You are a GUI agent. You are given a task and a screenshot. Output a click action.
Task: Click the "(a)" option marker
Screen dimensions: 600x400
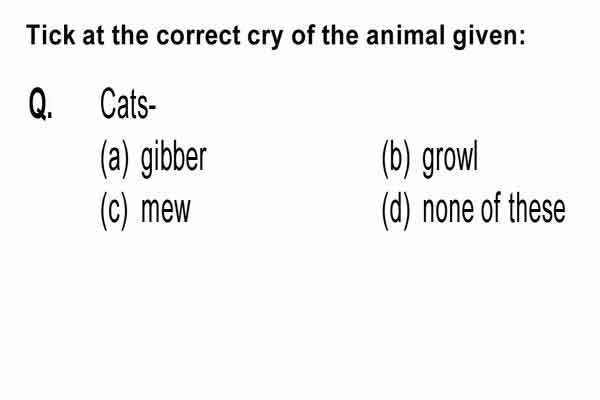(x=114, y=159)
